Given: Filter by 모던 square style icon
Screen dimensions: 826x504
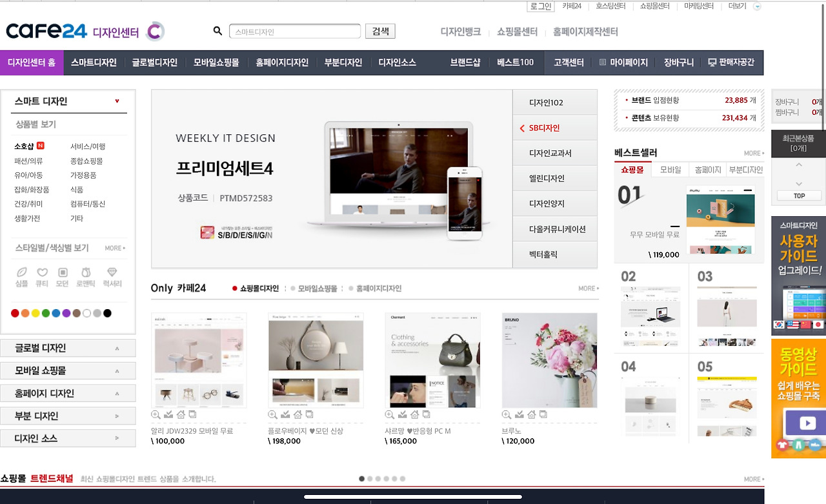Looking at the screenshot, I should pos(63,272).
